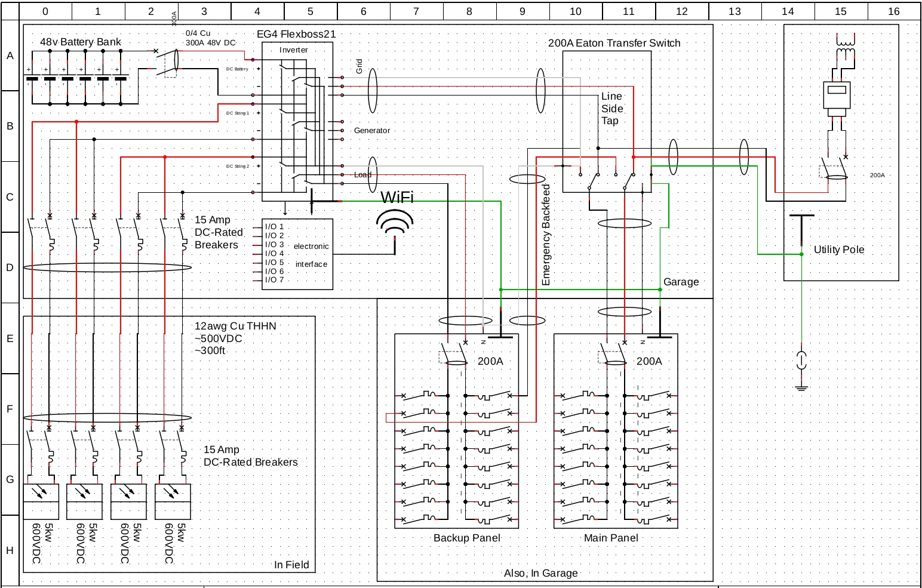Image resolution: width=922 pixels, height=588 pixels.
Task: Select the 'Line Side Tap' text
Action: 612,109
